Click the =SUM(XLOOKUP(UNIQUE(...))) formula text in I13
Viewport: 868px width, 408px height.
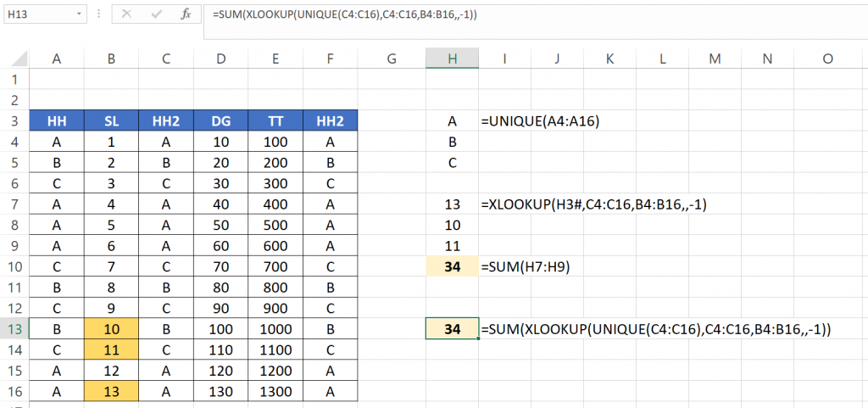pos(657,329)
